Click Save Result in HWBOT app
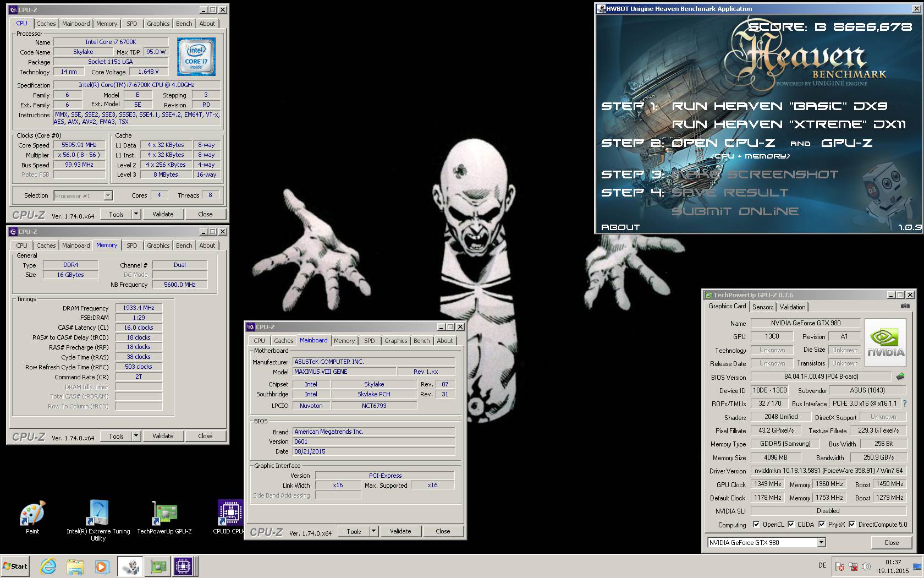 730,193
